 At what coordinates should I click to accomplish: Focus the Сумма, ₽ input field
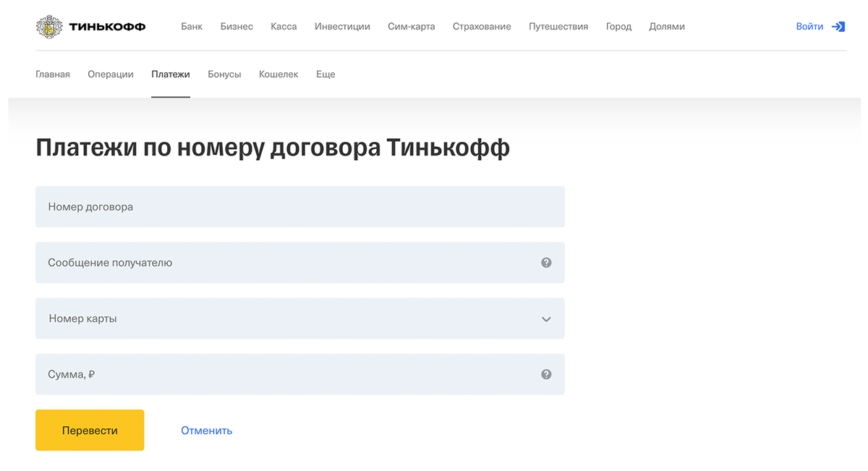tap(300, 374)
